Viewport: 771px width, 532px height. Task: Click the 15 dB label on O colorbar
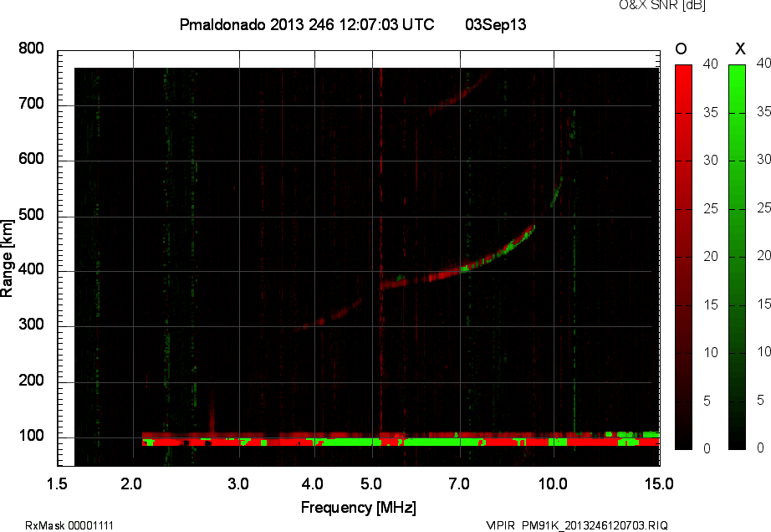711,304
